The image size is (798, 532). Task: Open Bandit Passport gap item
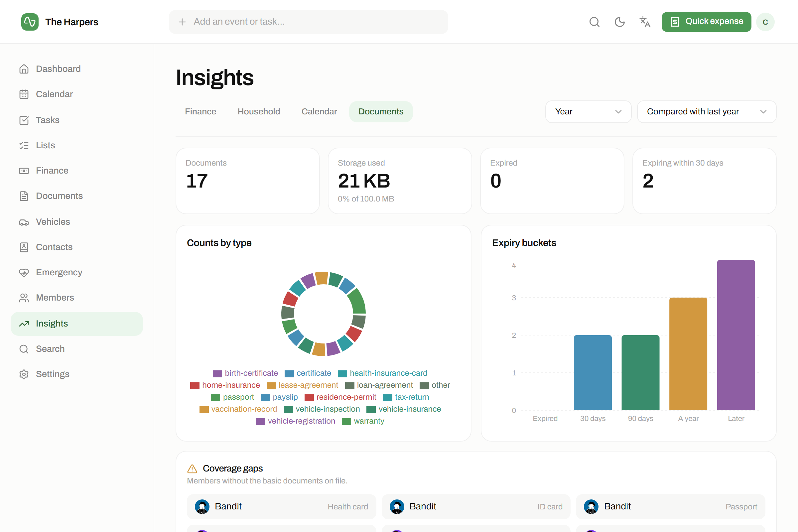pyautogui.click(x=670, y=506)
